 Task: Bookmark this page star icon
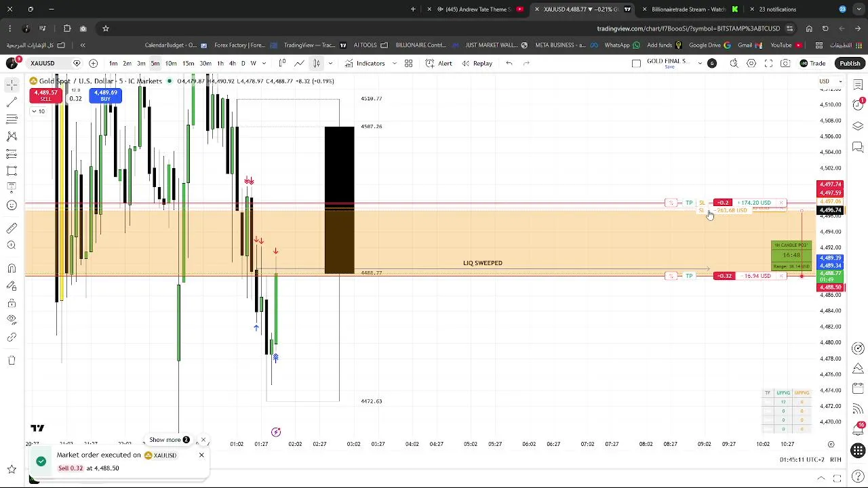(x=106, y=28)
